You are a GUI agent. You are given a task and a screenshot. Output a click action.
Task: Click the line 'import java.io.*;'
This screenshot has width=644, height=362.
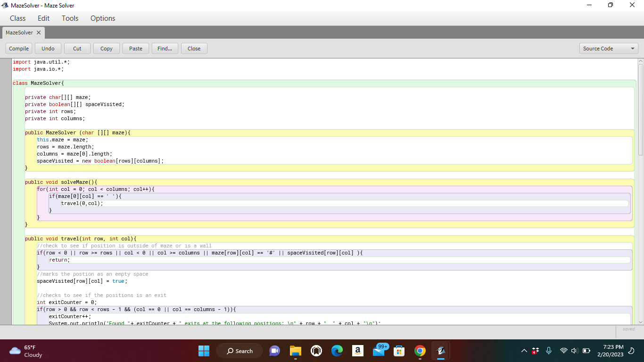(x=38, y=69)
